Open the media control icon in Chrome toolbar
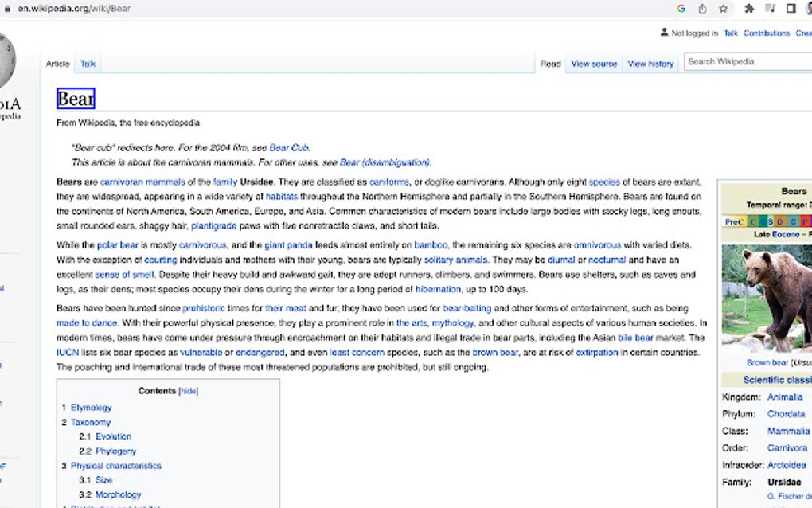The image size is (812, 508). click(x=770, y=8)
